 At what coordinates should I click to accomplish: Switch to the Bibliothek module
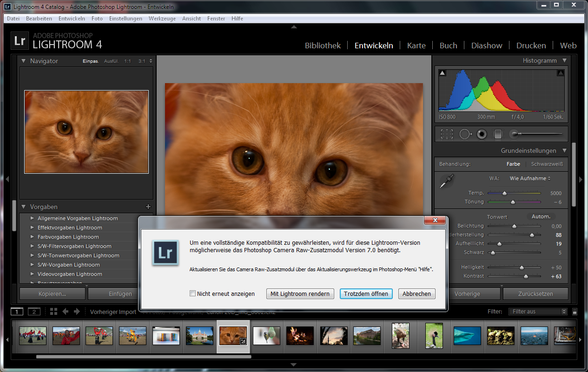[x=323, y=46]
